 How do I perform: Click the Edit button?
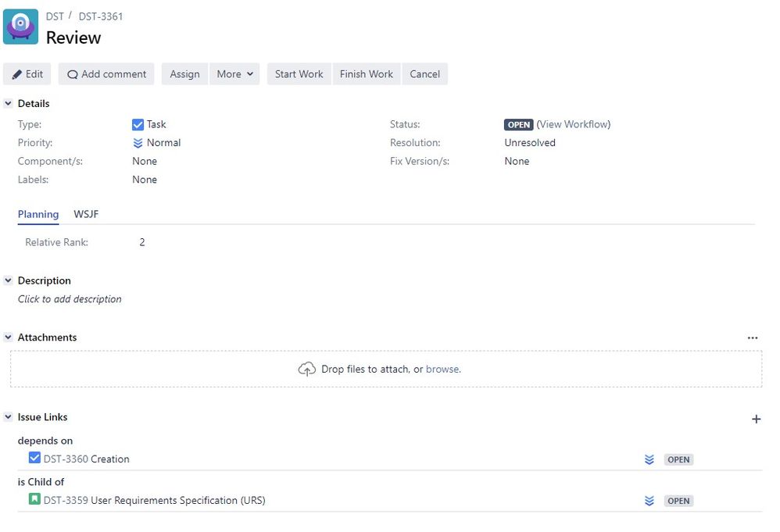(x=27, y=74)
